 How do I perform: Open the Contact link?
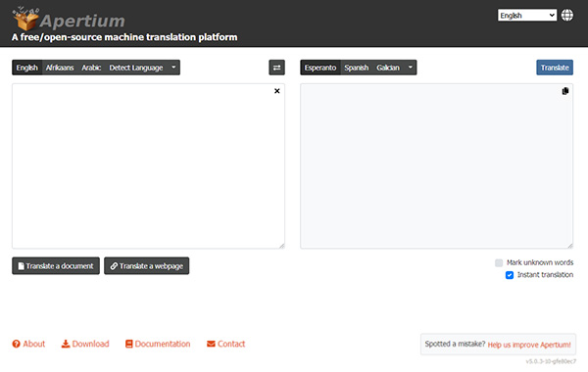coord(225,344)
